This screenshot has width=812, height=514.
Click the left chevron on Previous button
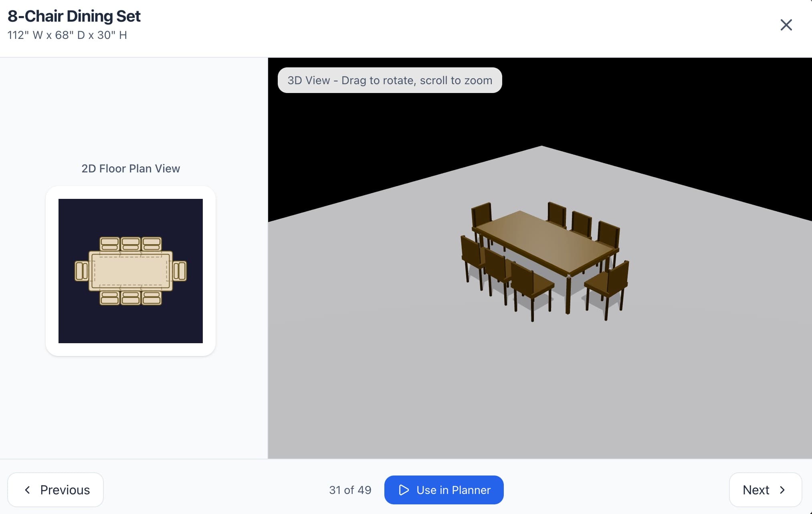point(28,490)
